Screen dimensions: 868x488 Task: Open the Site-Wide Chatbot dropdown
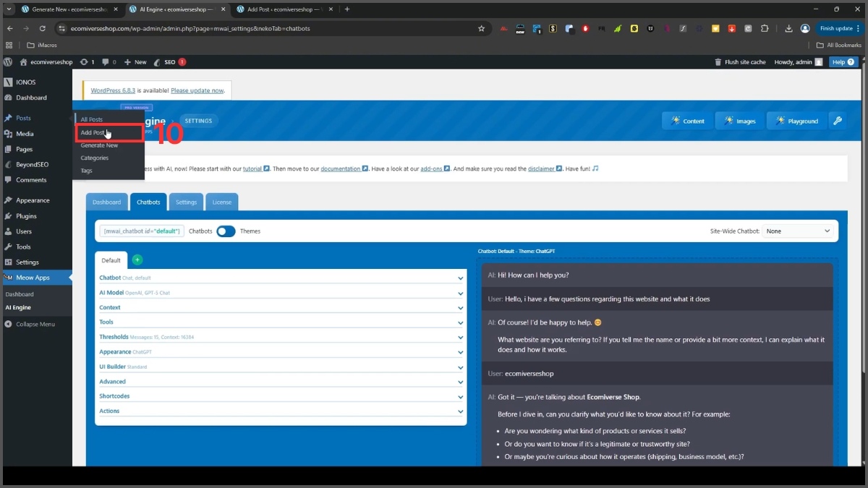[799, 231]
